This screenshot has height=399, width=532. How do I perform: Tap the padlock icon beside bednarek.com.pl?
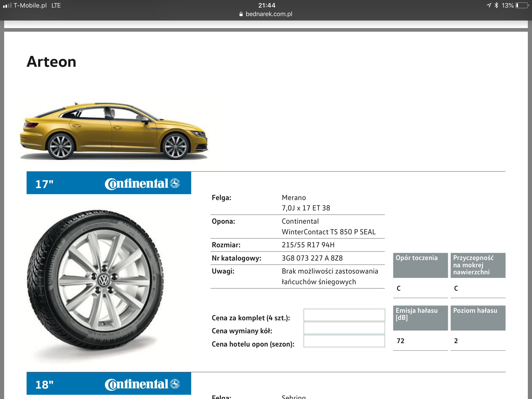click(241, 14)
